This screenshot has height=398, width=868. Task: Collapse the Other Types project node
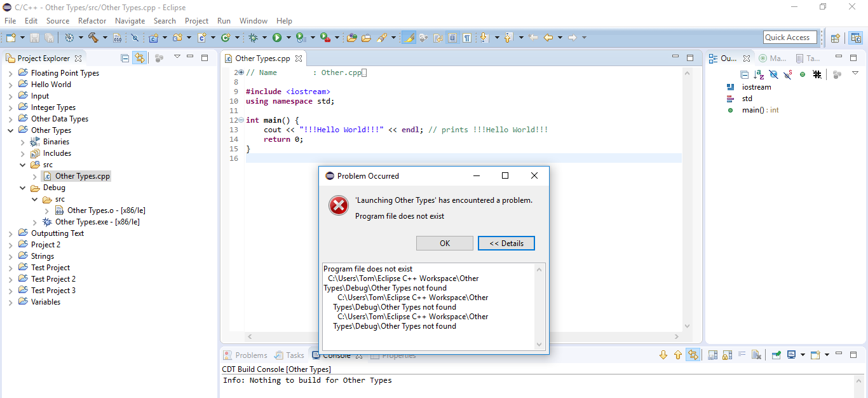pos(10,130)
